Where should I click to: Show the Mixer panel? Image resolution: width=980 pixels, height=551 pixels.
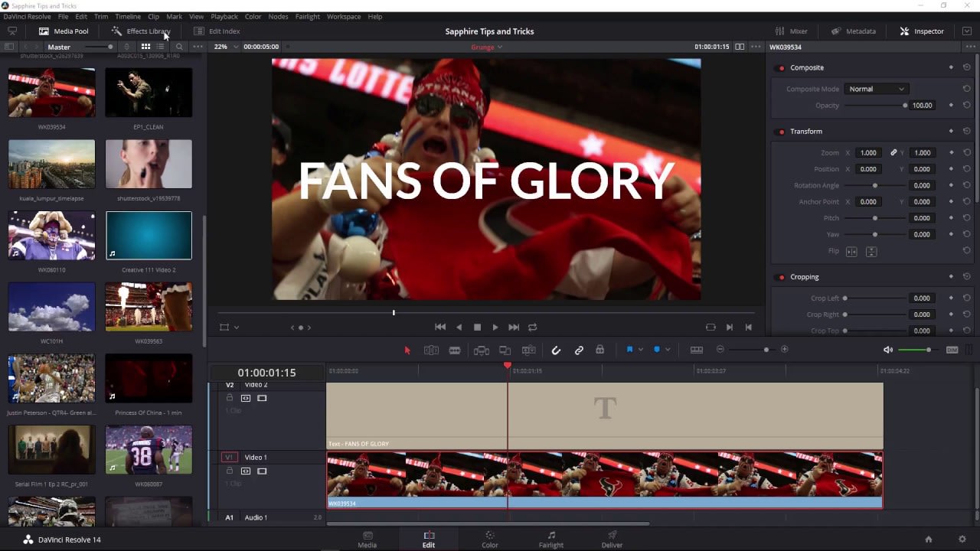(x=791, y=31)
